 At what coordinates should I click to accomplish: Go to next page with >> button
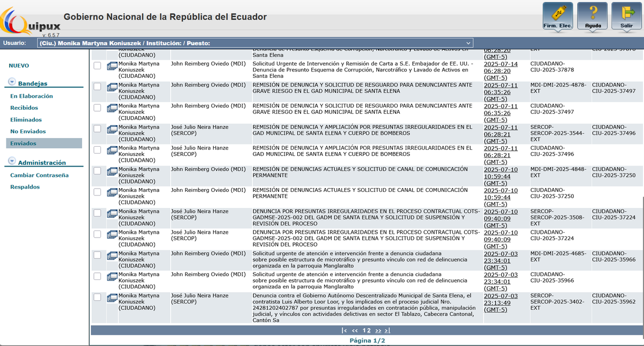(x=378, y=330)
